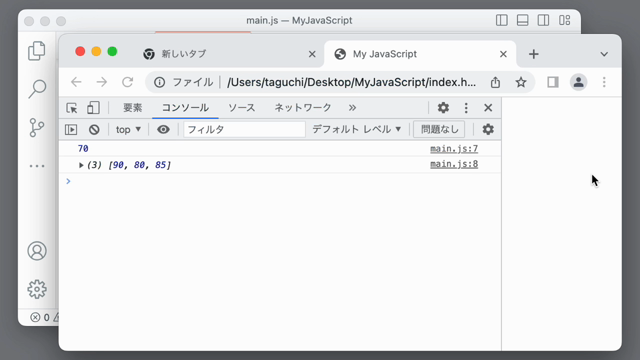Viewport: 640px width, 360px height.
Task: Toggle VS Code secondary sidebar layout icon
Action: click(x=543, y=20)
